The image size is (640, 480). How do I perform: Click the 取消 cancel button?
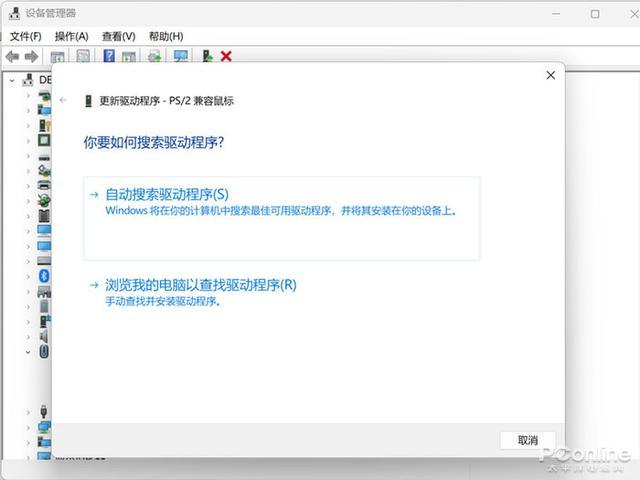click(528, 440)
